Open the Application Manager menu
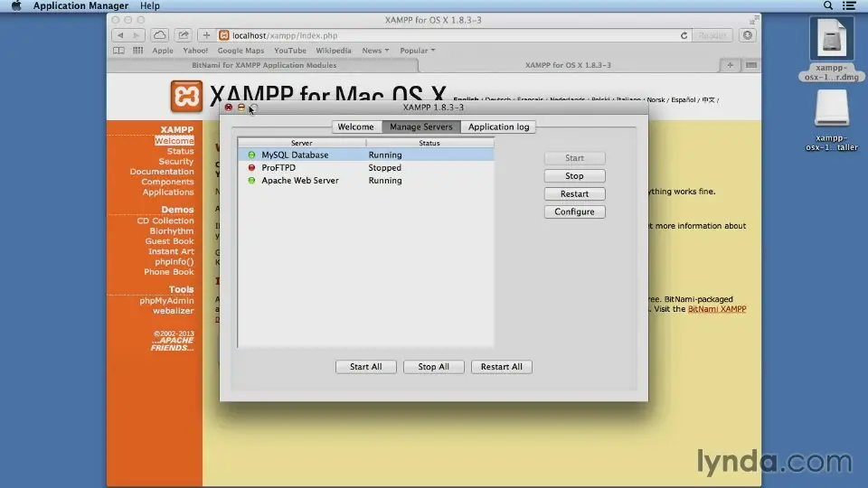The width and height of the screenshot is (868, 488). (80, 5)
